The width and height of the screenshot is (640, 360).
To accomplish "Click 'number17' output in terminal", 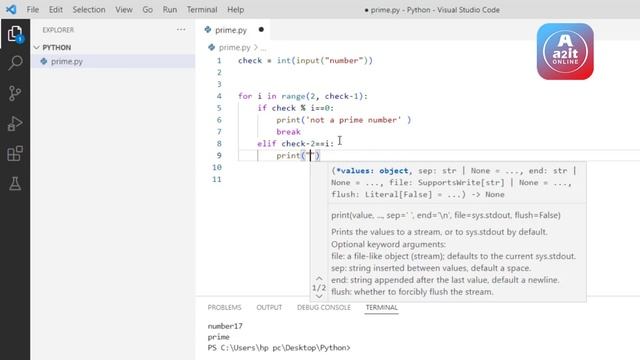I will pyautogui.click(x=225, y=326).
